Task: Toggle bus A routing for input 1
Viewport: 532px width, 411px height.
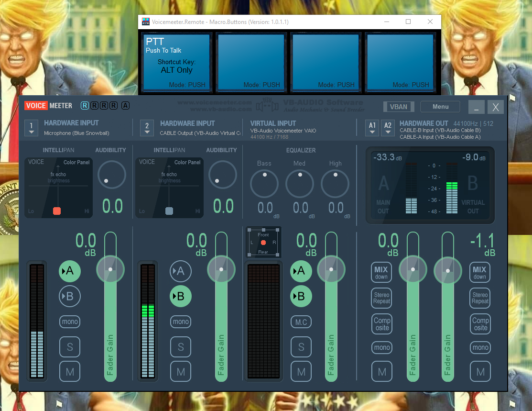Action: [x=70, y=271]
